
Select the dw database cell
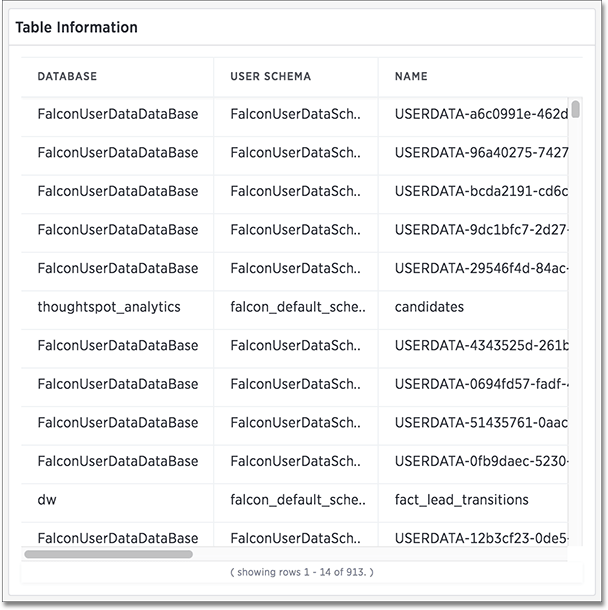(x=47, y=499)
